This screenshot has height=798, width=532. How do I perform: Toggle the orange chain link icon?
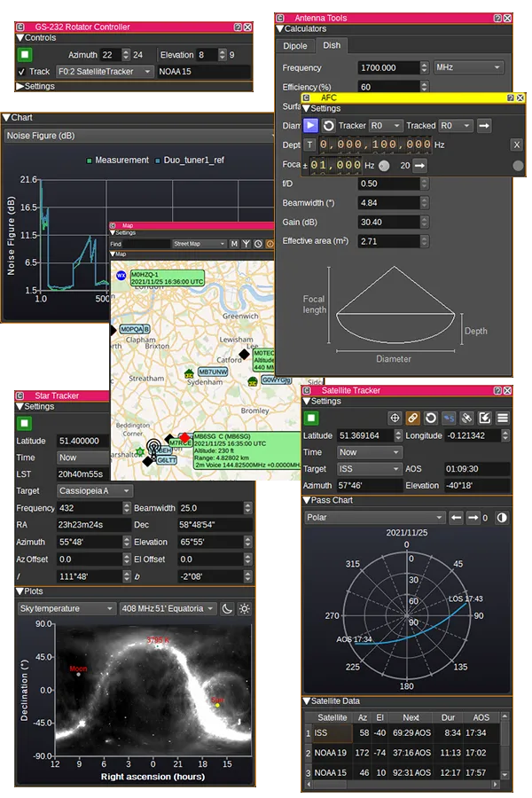point(412,419)
